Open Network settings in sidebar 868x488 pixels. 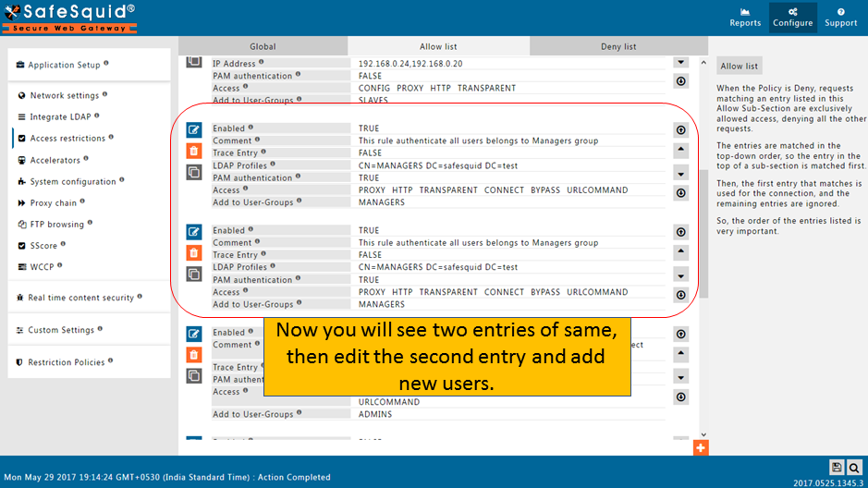64,95
